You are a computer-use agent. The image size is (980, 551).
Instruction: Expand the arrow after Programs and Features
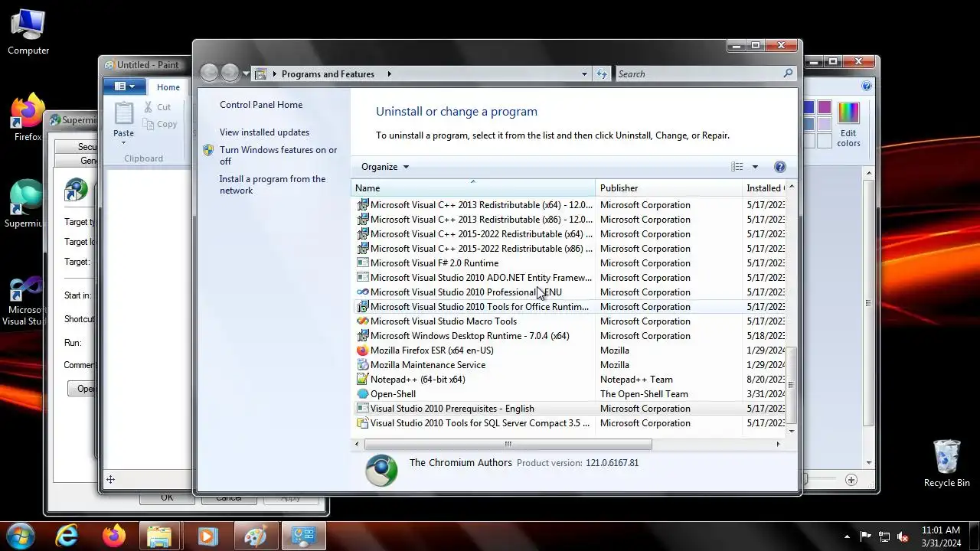[389, 73]
